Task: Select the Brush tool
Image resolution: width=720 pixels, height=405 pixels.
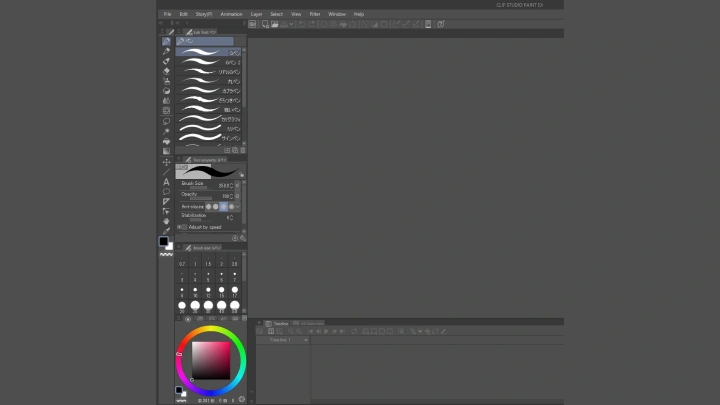Action: (166, 61)
